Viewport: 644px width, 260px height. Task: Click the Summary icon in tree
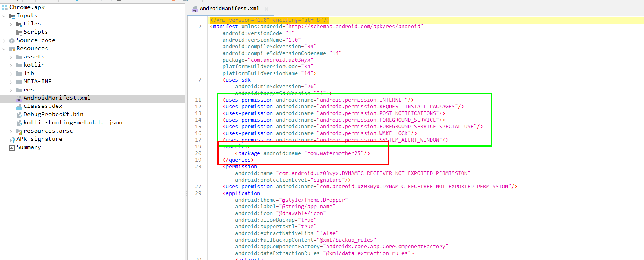(x=12, y=147)
